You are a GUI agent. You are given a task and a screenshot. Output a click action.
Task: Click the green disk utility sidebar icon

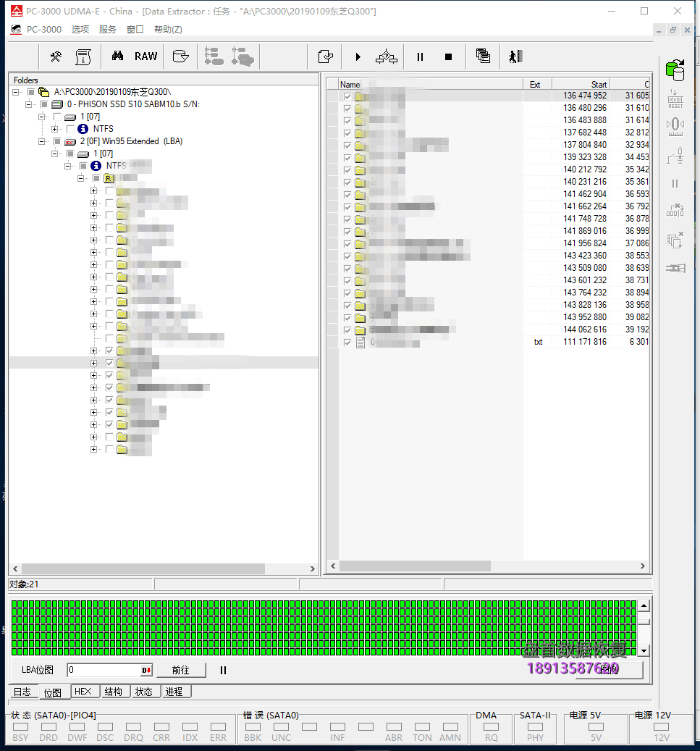(675, 70)
